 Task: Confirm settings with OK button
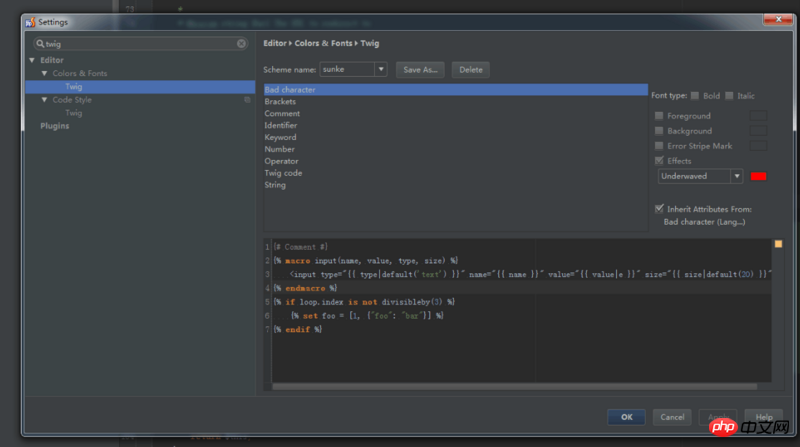[627, 417]
